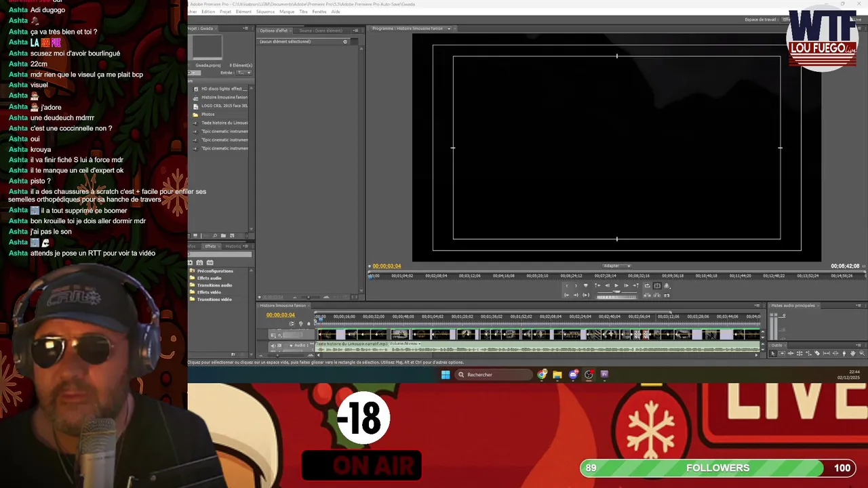Select the Rolling Edit tool
The image size is (868, 488).
tap(800, 354)
